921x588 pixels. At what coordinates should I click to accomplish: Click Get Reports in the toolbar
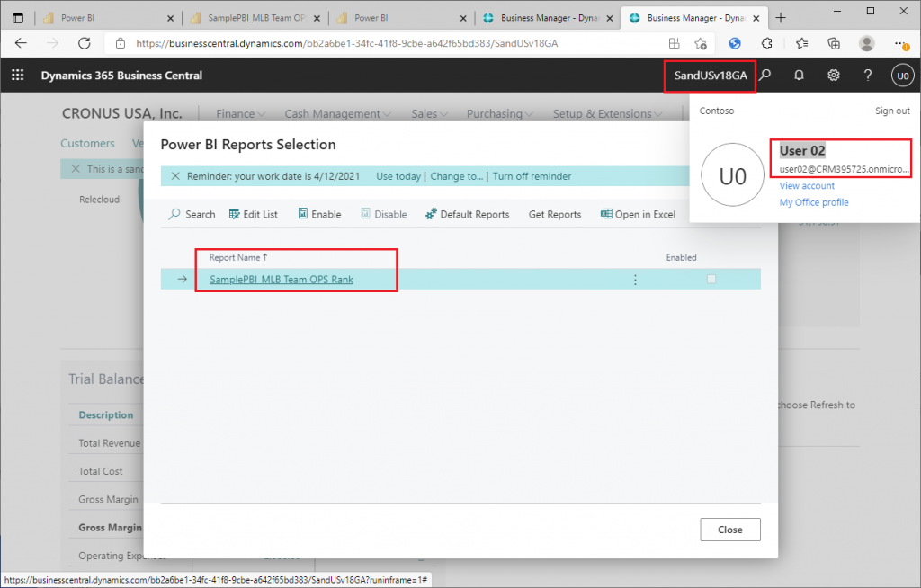click(x=554, y=214)
